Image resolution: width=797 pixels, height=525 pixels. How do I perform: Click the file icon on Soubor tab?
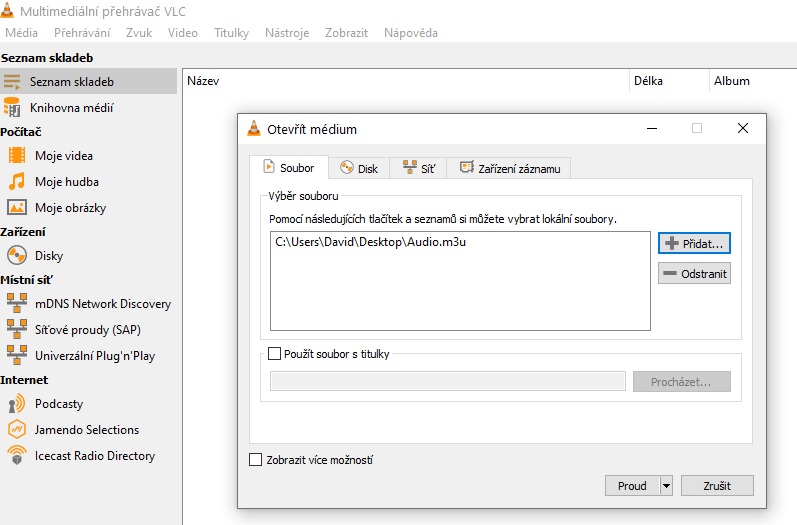tap(269, 166)
